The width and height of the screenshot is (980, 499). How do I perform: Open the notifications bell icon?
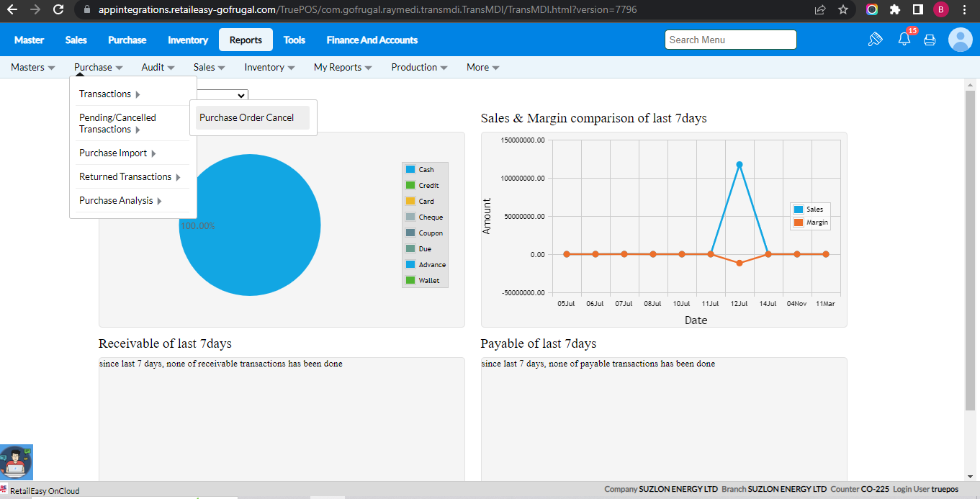904,40
